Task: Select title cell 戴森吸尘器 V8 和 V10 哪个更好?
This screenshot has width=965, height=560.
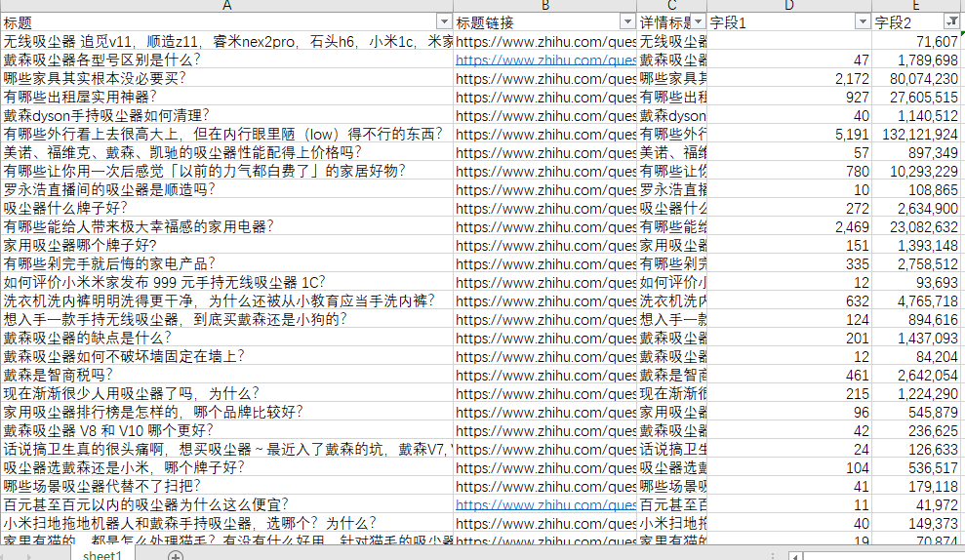Action: tap(226, 431)
